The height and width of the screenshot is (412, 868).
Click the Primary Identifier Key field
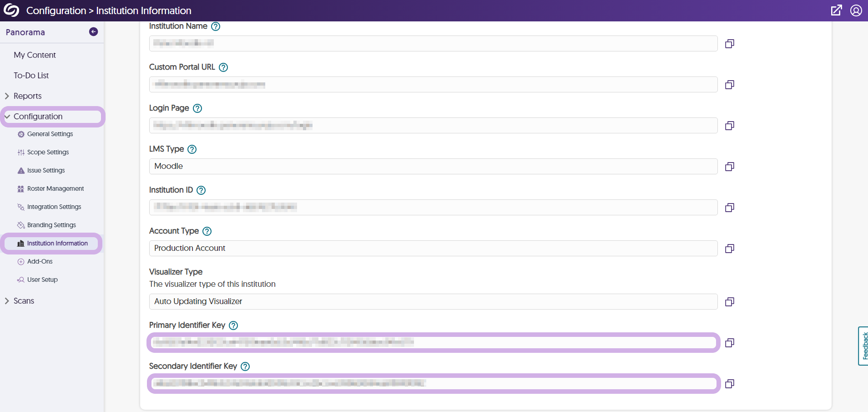click(433, 342)
